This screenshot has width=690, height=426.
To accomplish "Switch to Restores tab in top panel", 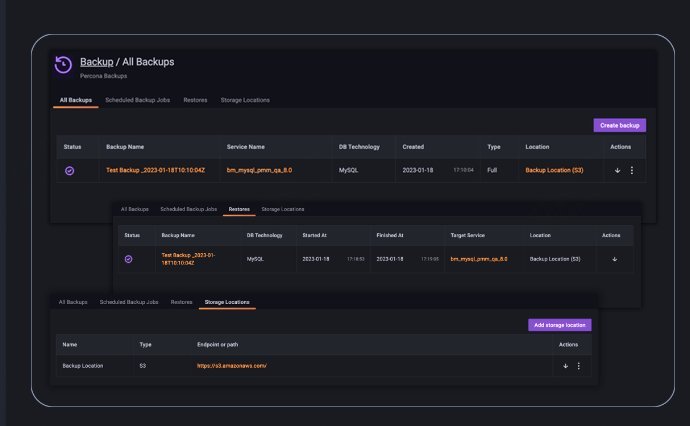I will click(x=195, y=100).
